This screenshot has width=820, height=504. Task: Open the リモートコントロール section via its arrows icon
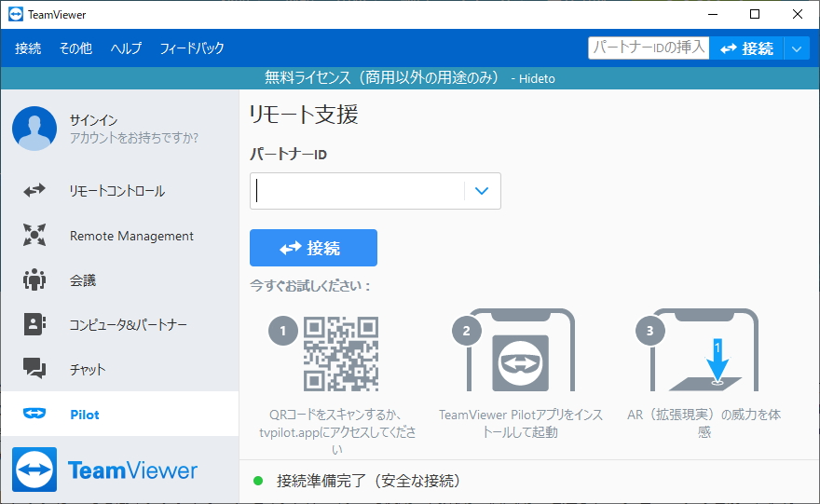click(34, 191)
